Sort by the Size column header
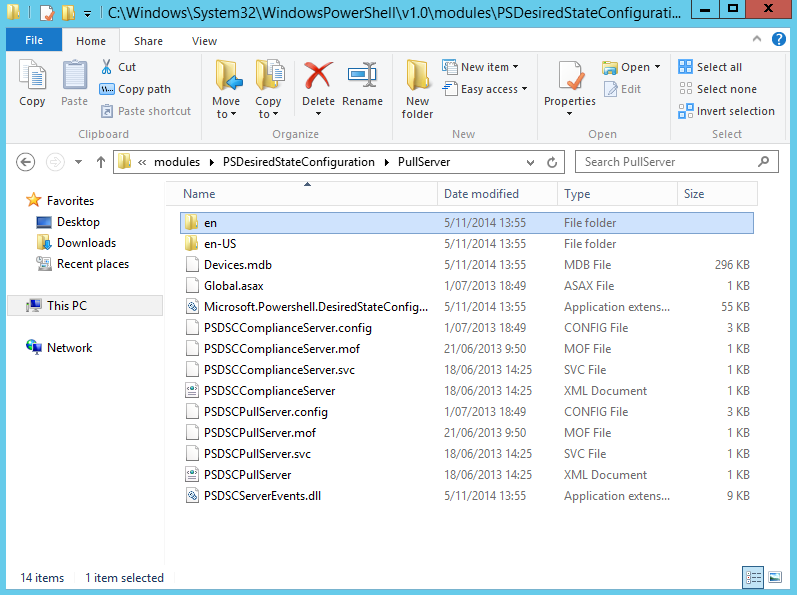797x595 pixels. pyautogui.click(x=717, y=194)
